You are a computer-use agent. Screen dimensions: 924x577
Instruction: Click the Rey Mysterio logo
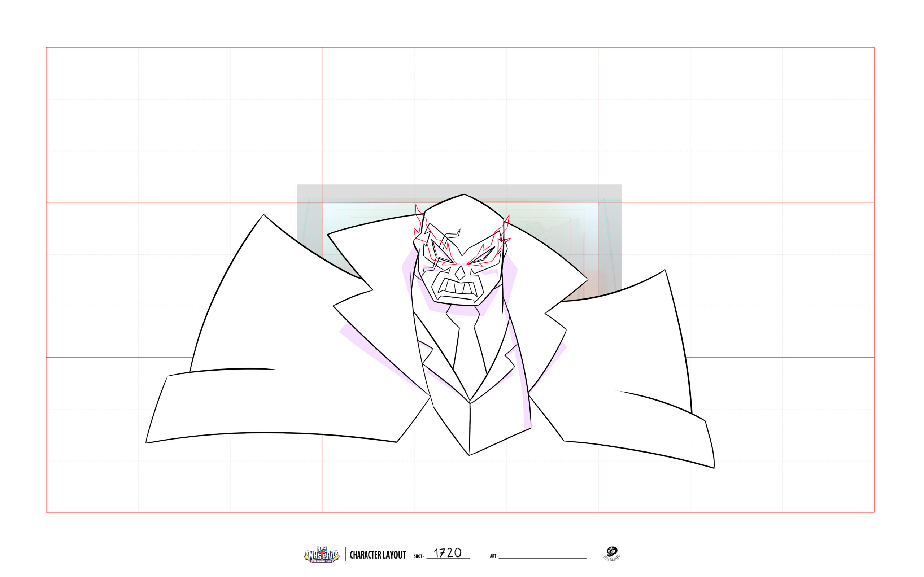tap(321, 555)
